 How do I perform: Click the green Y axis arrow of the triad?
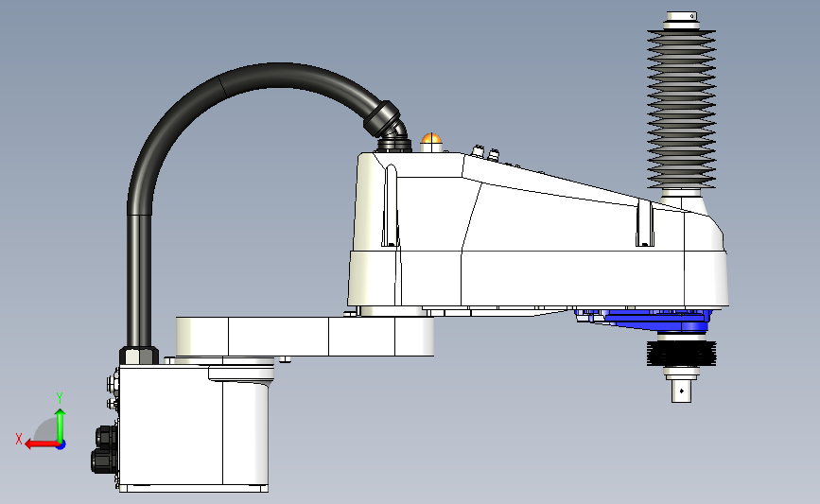[x=61, y=425]
